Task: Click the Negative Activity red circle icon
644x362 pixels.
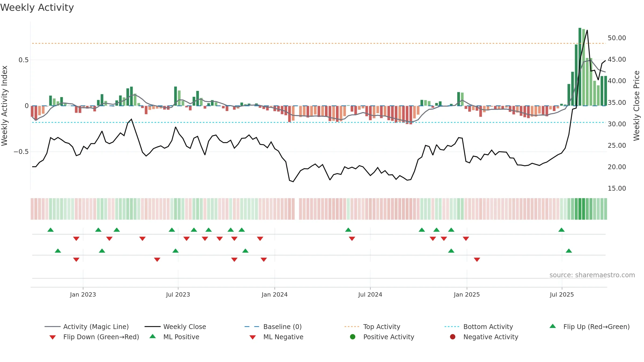Action: tap(453, 337)
